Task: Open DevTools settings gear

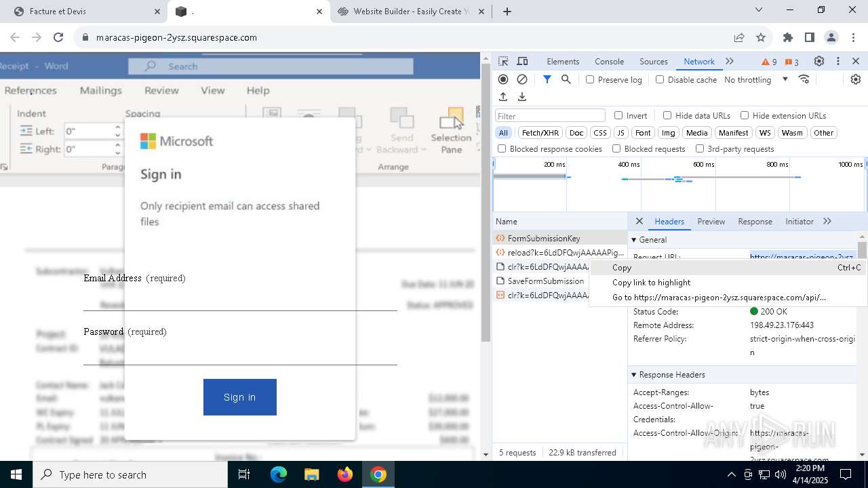Action: (x=819, y=61)
